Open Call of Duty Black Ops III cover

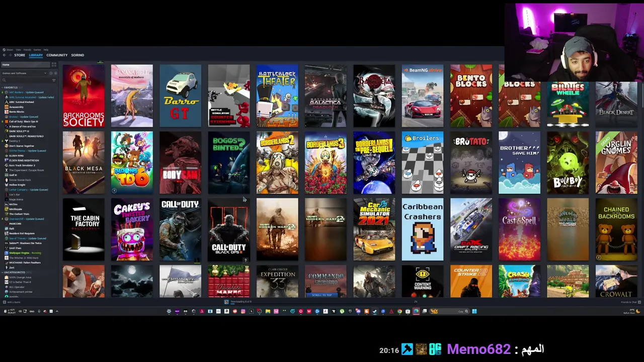(229, 229)
